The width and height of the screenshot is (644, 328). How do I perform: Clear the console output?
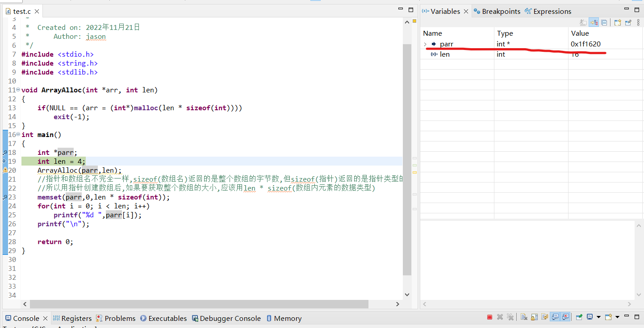(x=523, y=317)
